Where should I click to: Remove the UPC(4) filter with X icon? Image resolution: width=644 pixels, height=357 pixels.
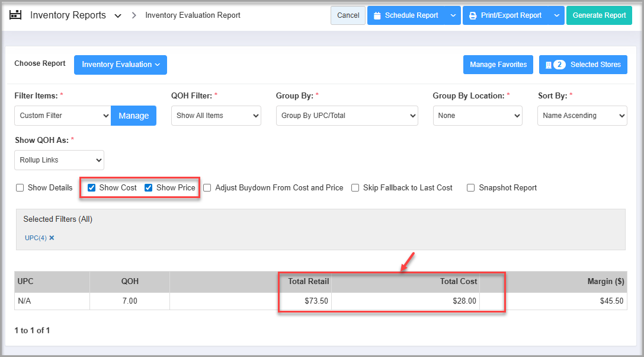(52, 238)
